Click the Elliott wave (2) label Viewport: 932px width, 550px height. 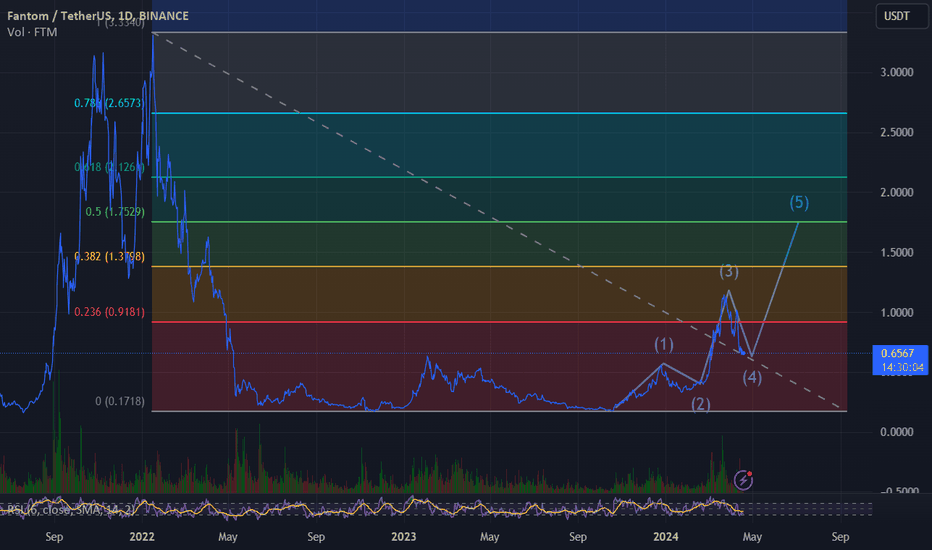pos(701,404)
